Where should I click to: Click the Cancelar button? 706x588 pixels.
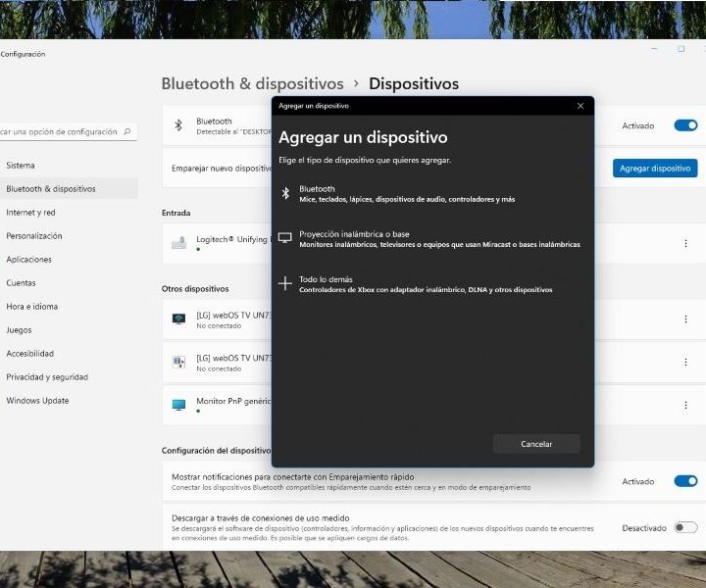pos(536,444)
